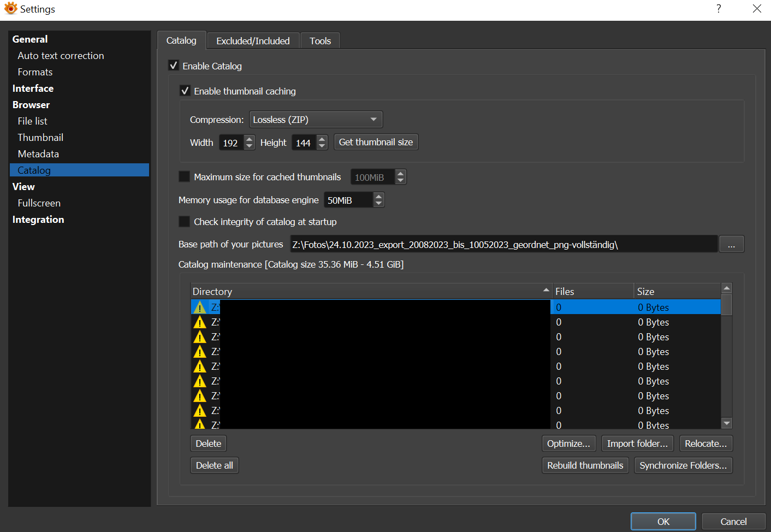Disable the Enable Catalog checkbox
This screenshot has width=771, height=532.
click(x=174, y=66)
